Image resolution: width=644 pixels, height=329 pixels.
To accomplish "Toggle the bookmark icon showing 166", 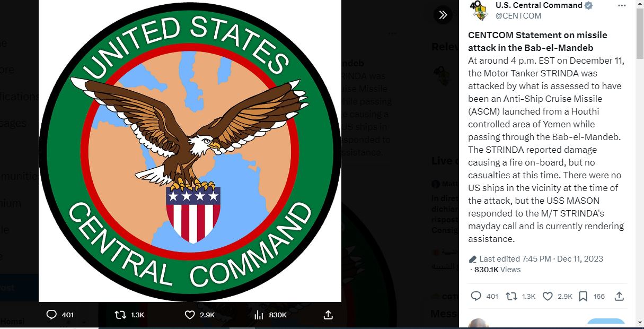I will click(583, 296).
